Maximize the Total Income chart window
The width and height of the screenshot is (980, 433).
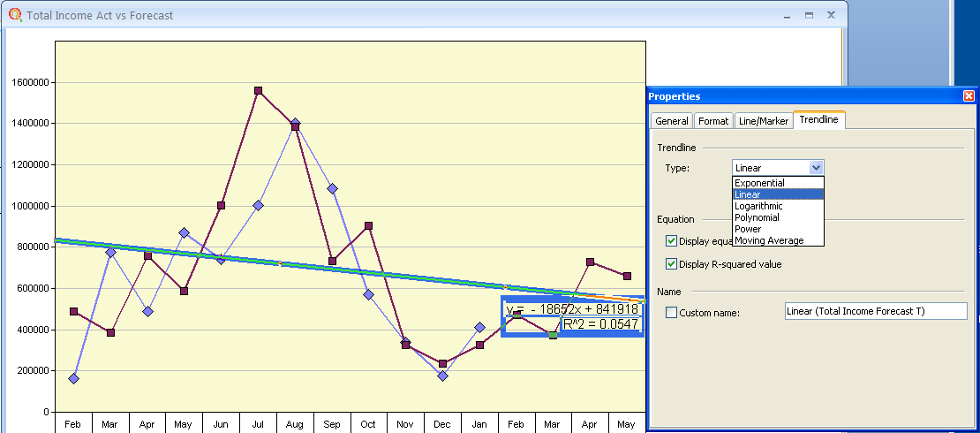point(809,15)
